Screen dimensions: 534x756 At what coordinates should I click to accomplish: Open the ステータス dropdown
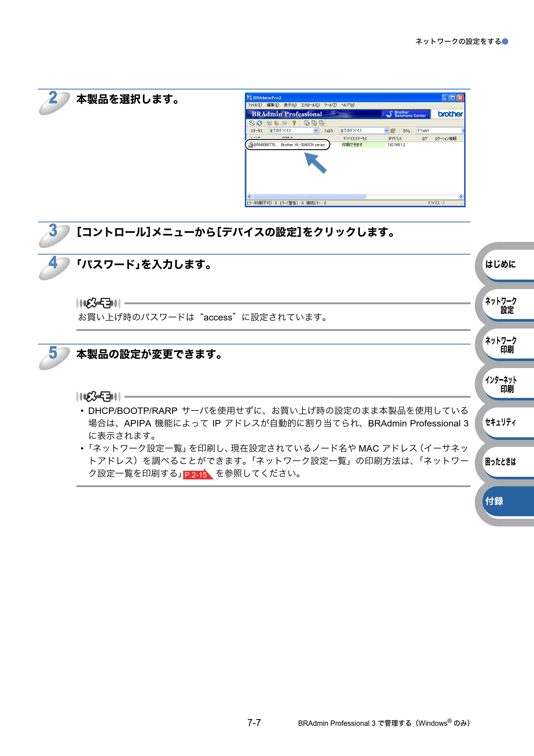tap(293, 131)
